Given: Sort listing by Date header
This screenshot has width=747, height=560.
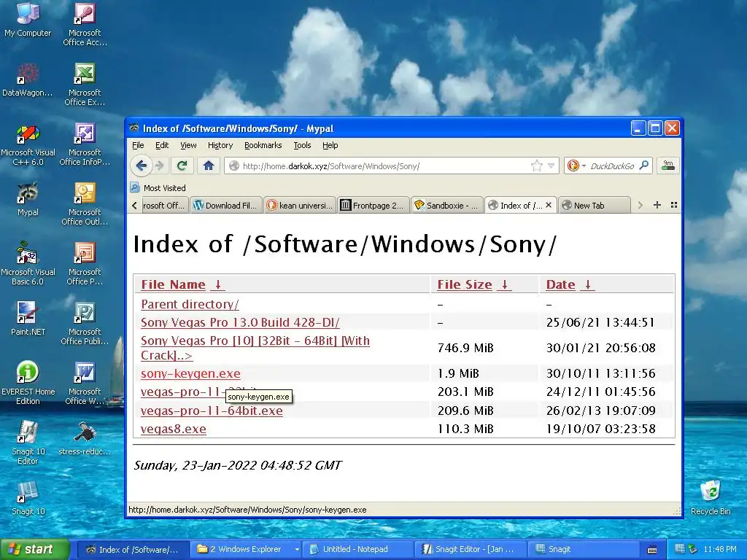Looking at the screenshot, I should (570, 284).
